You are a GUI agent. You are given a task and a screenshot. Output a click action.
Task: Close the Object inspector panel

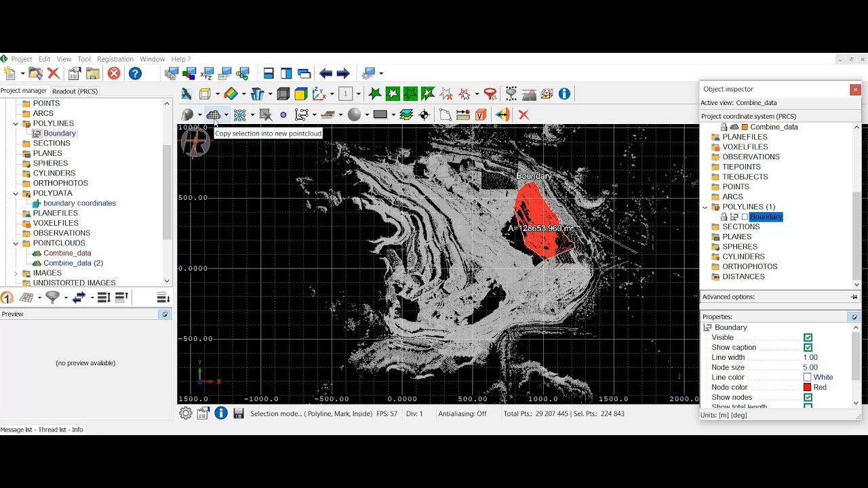pyautogui.click(x=855, y=89)
